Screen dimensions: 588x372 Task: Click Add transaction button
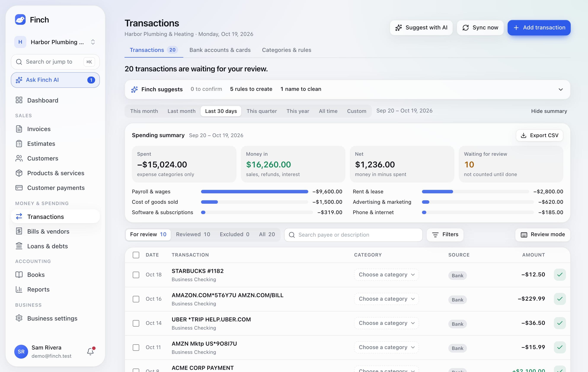(x=539, y=28)
